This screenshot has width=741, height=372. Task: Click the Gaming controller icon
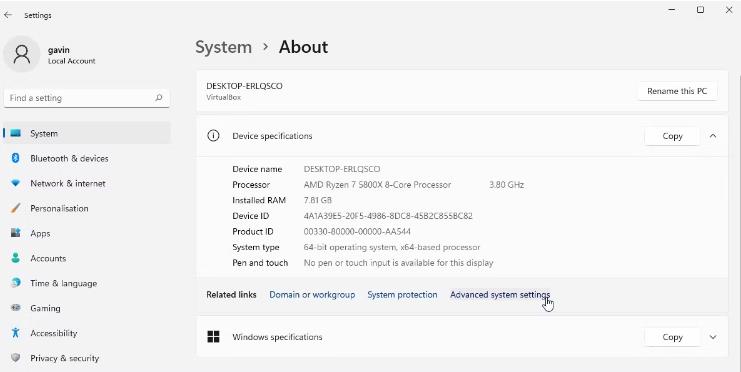coord(16,308)
